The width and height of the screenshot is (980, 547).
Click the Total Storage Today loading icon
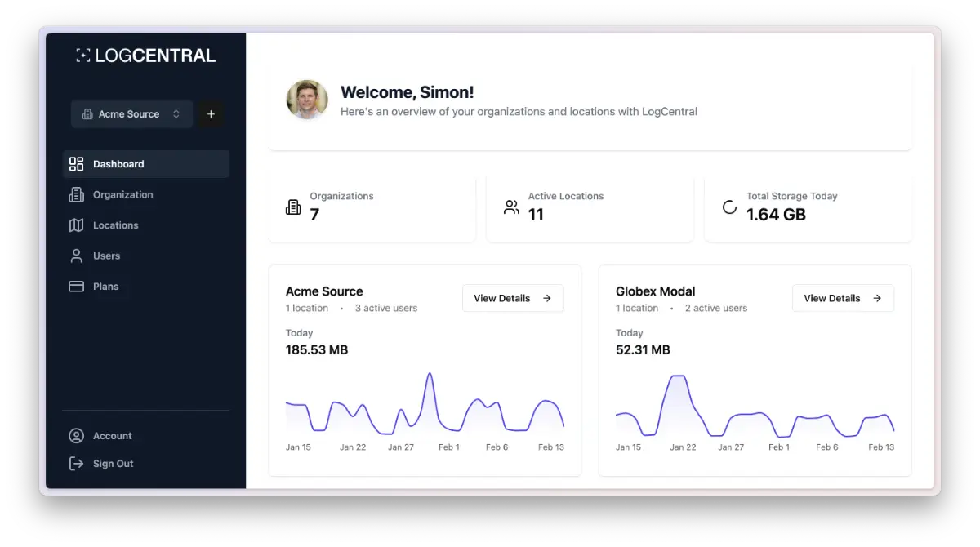tap(729, 207)
